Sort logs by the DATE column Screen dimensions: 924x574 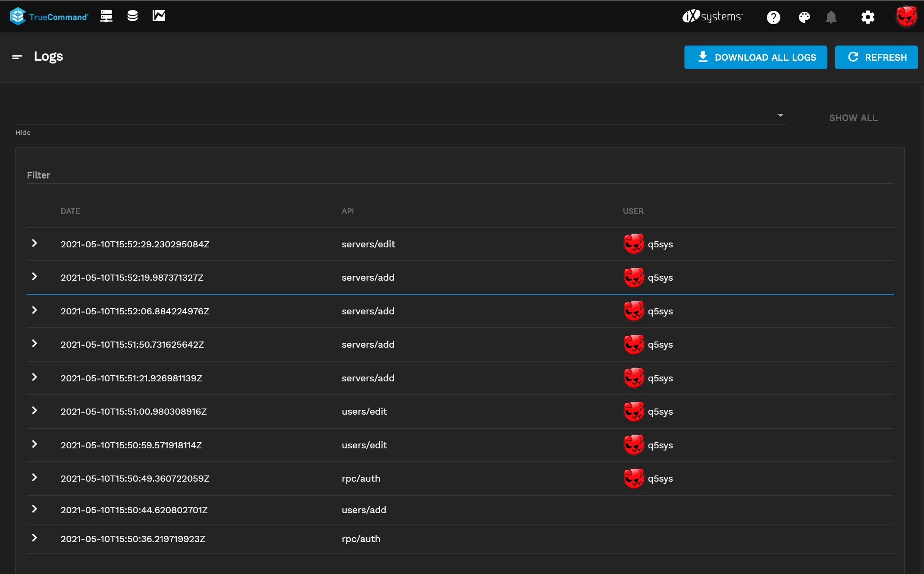pyautogui.click(x=71, y=211)
